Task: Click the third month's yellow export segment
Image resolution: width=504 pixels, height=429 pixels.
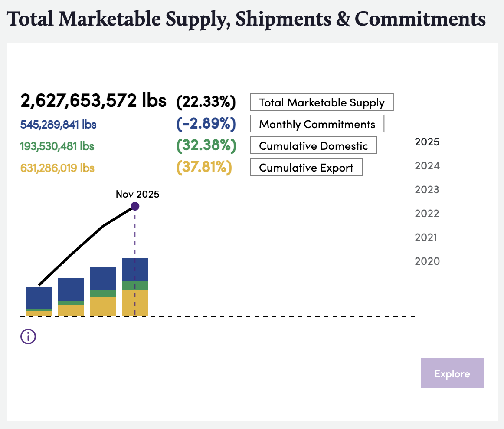Action: [103, 306]
